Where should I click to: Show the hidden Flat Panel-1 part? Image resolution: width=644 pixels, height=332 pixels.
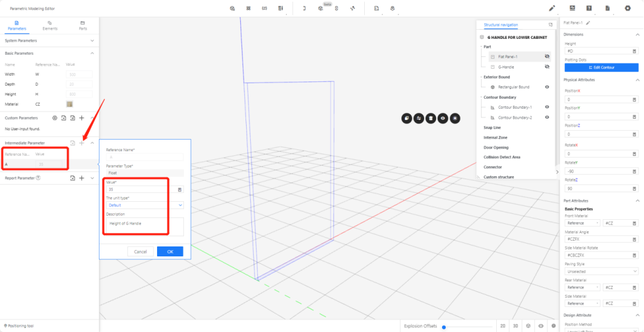tap(547, 57)
